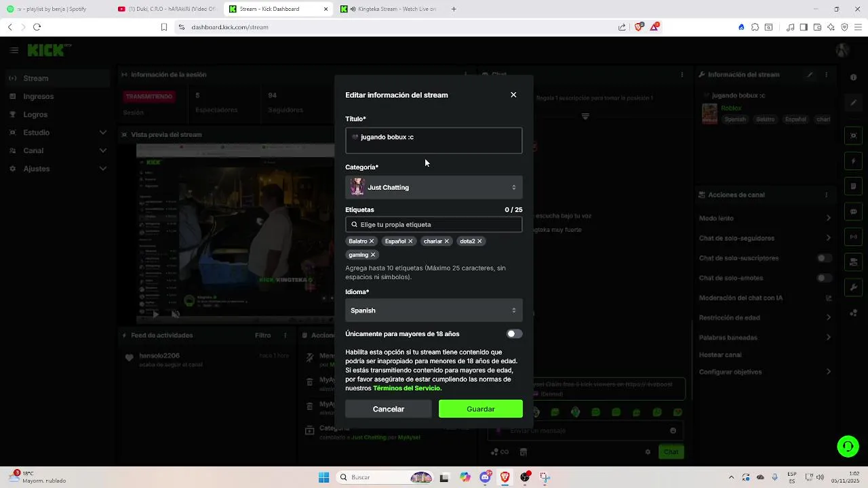Open Moderación del chat con IA external link
Viewport: 868px width, 488px height.
tap(829, 298)
